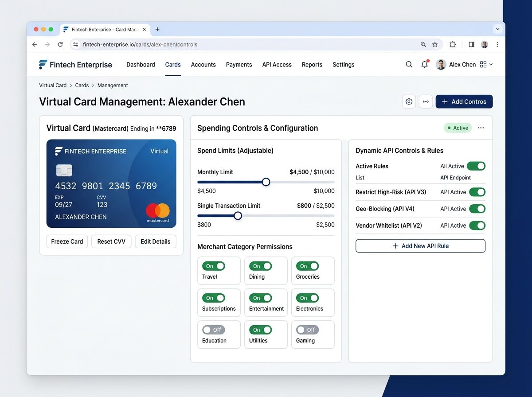Click the ALEXANDER CHEN name on the card

[x=81, y=217]
